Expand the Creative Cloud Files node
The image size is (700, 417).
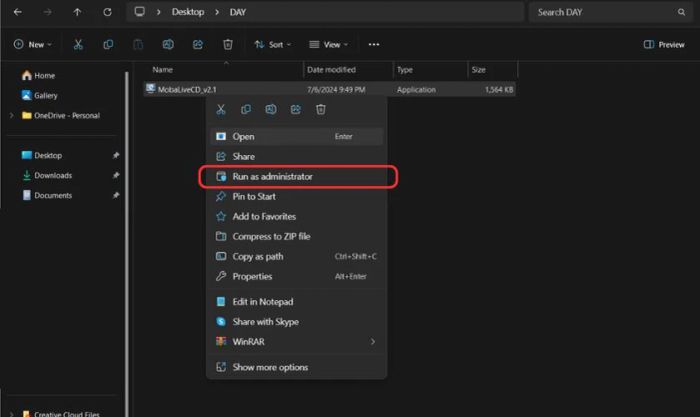[12, 414]
